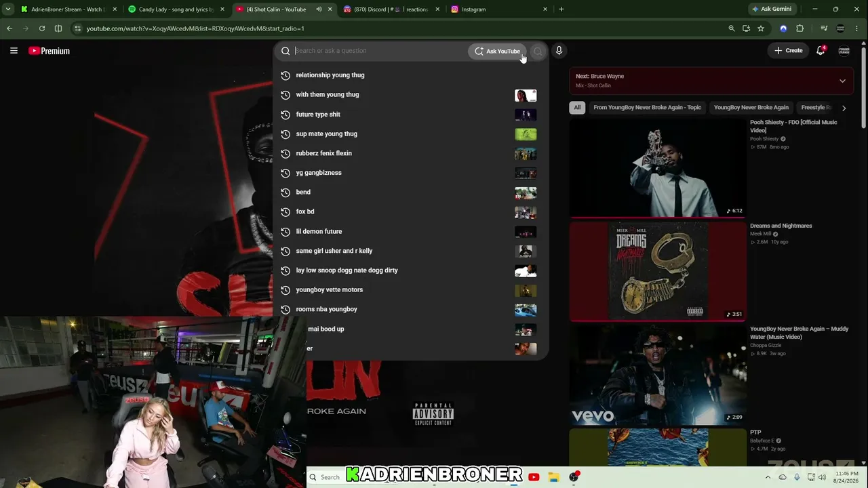Open the browser side panel icon
Viewport: 868px width, 488px height.
(58, 28)
